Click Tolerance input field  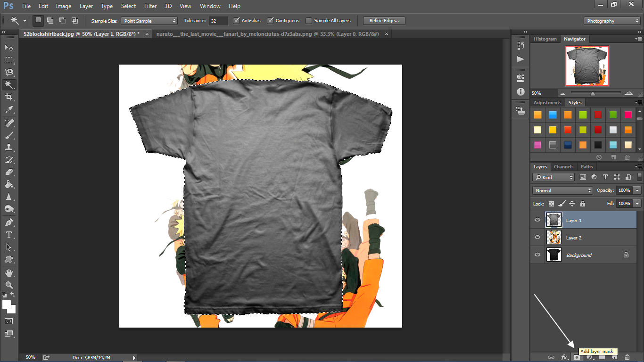(x=218, y=21)
